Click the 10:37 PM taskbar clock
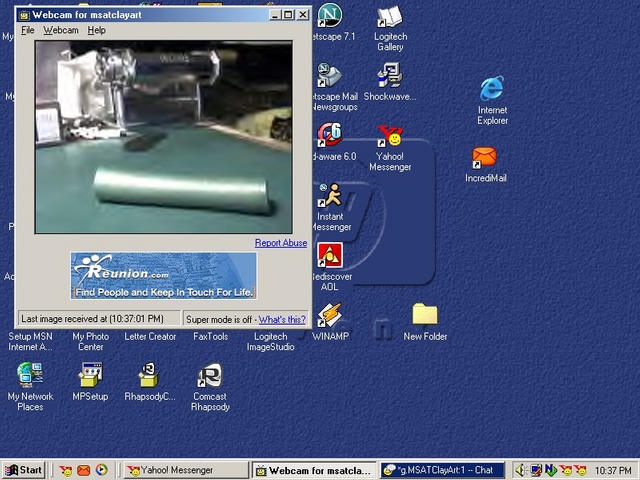The height and width of the screenshot is (480, 640). (x=613, y=471)
